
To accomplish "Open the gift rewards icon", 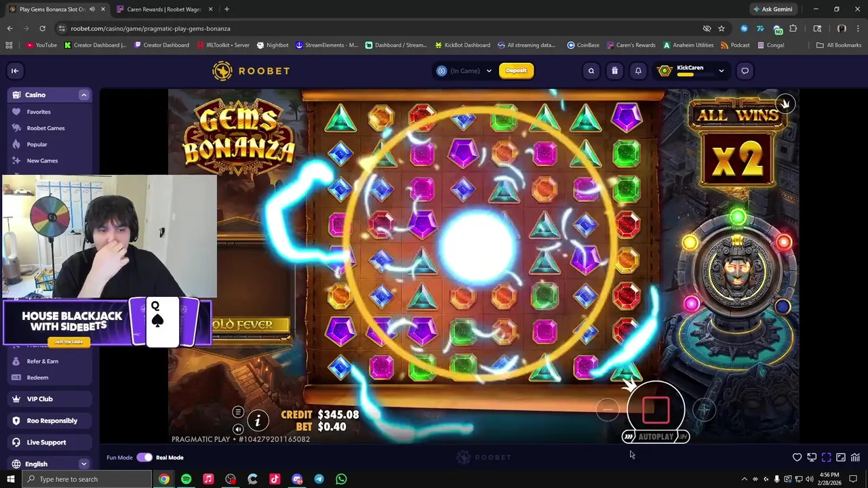I will [x=614, y=70].
